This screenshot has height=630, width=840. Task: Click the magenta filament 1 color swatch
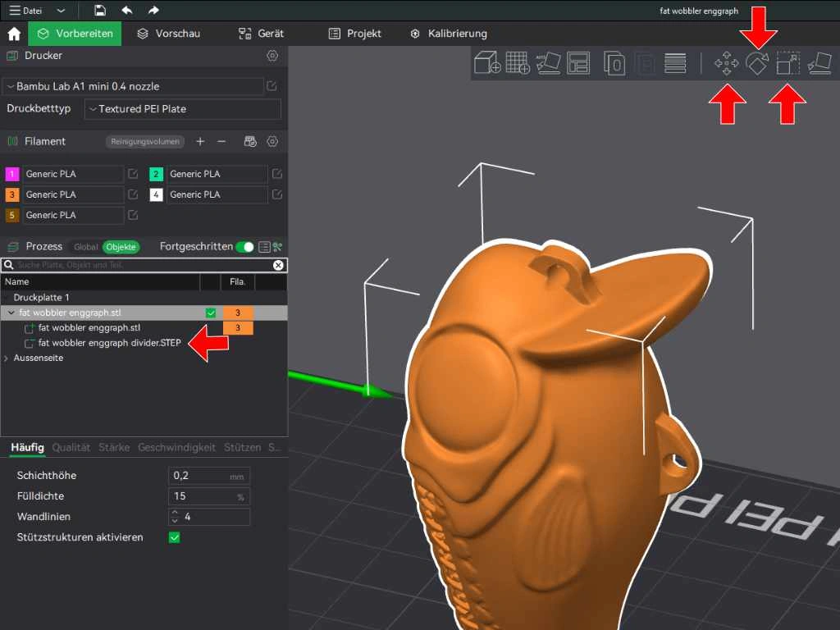coord(12,174)
